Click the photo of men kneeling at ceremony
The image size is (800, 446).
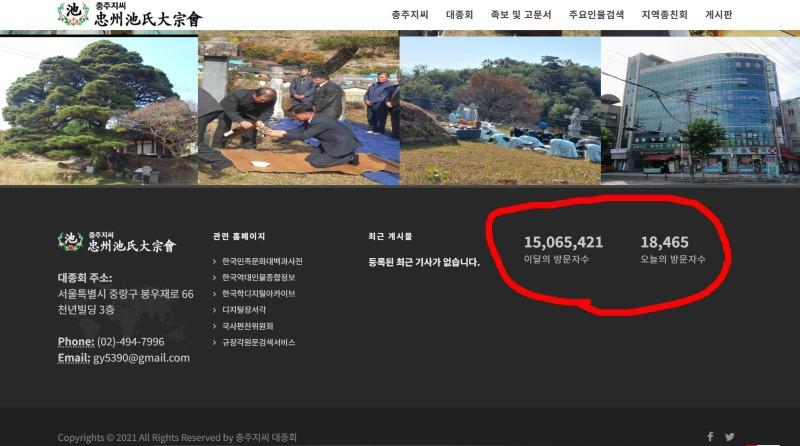(298, 108)
